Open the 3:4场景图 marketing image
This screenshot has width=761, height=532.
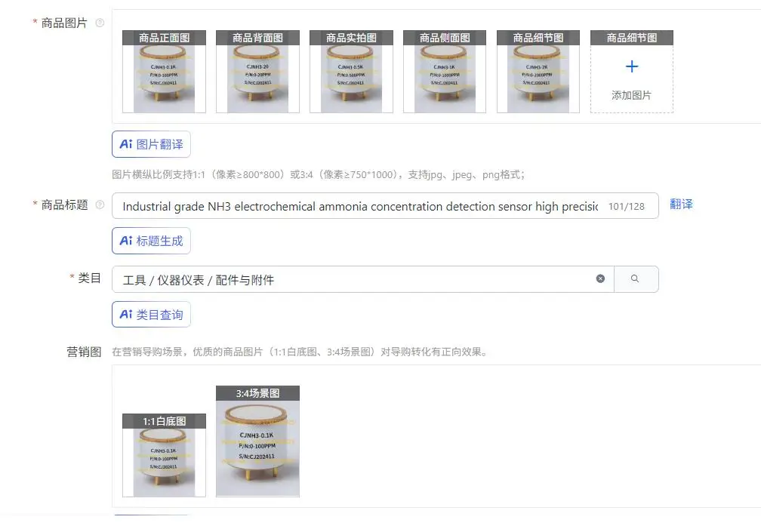coord(257,441)
